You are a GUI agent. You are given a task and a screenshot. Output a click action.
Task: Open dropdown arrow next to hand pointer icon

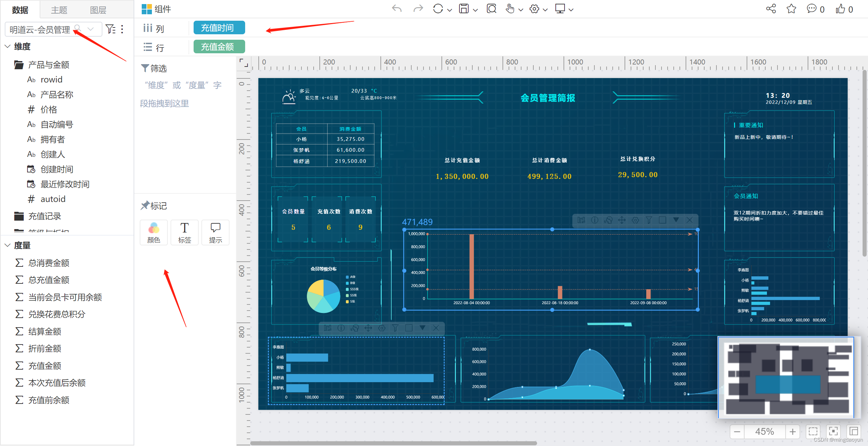click(x=521, y=10)
